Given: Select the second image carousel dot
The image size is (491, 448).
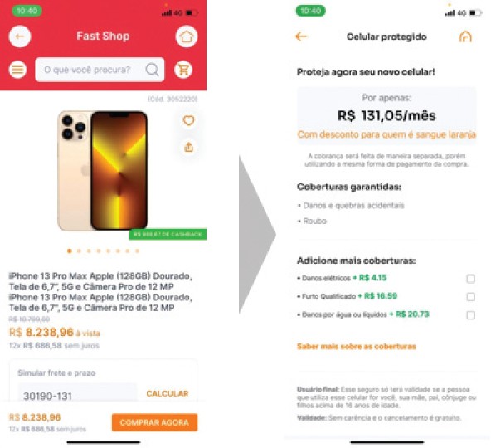Looking at the screenshot, I should pos(80,251).
